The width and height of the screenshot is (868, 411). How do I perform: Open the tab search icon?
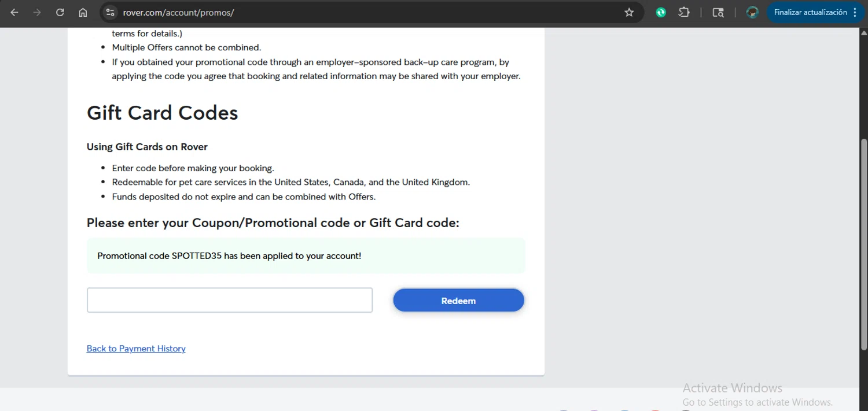[718, 12]
